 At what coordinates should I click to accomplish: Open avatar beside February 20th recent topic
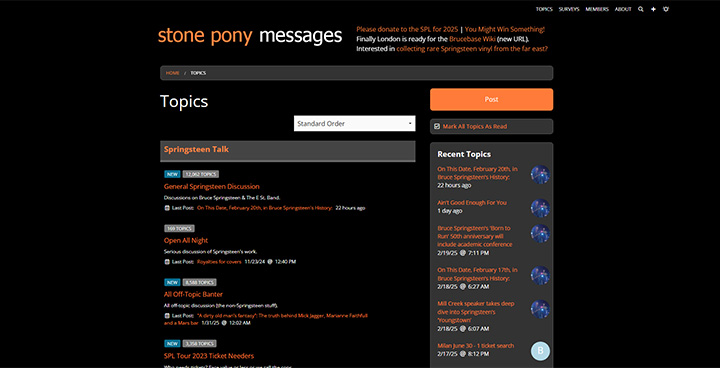point(540,175)
